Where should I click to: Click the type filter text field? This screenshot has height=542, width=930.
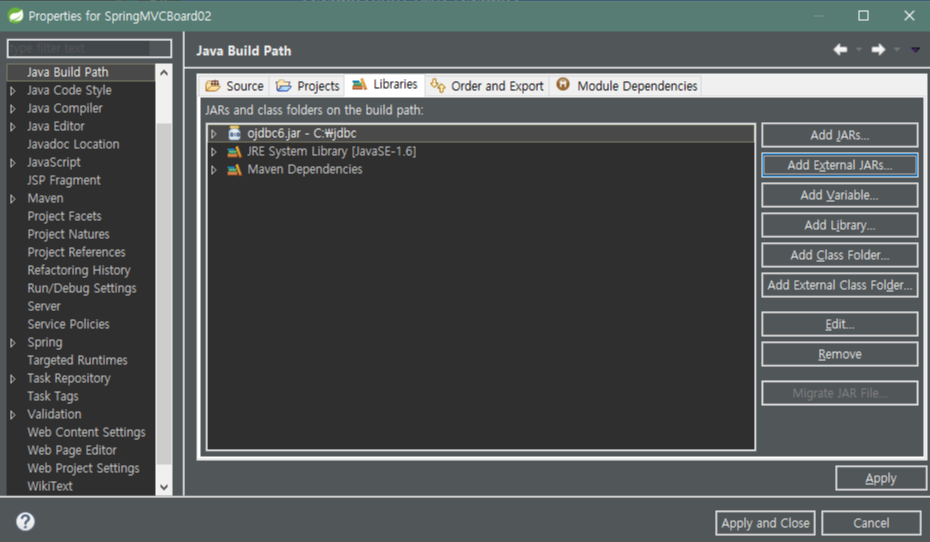click(89, 48)
